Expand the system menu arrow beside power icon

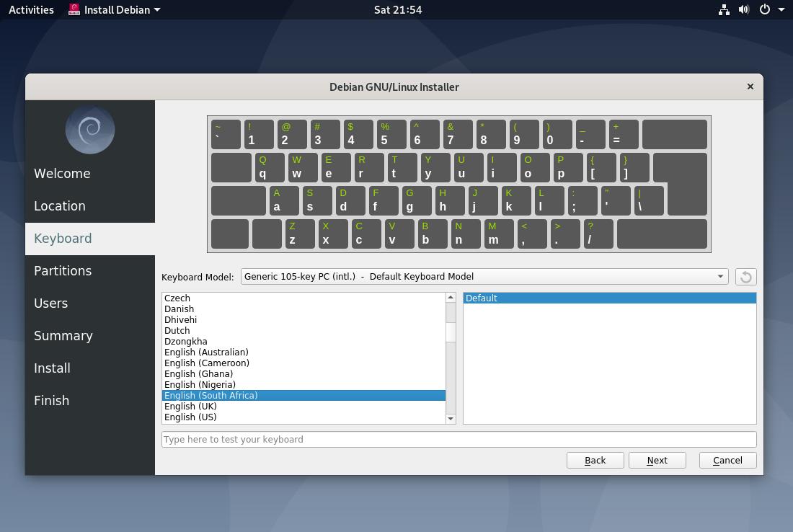pyautogui.click(x=781, y=9)
